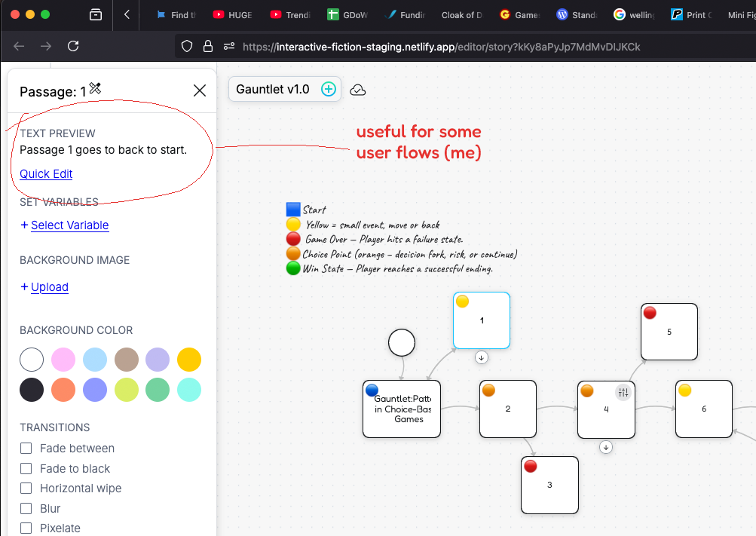Click orange marker dot on passage 2

pos(488,390)
